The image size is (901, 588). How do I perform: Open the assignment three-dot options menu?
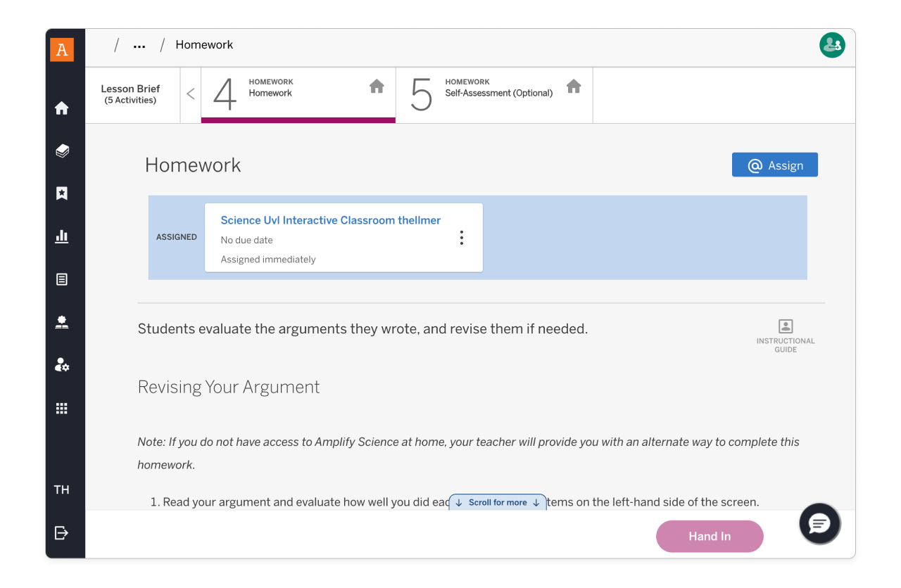[x=462, y=238]
